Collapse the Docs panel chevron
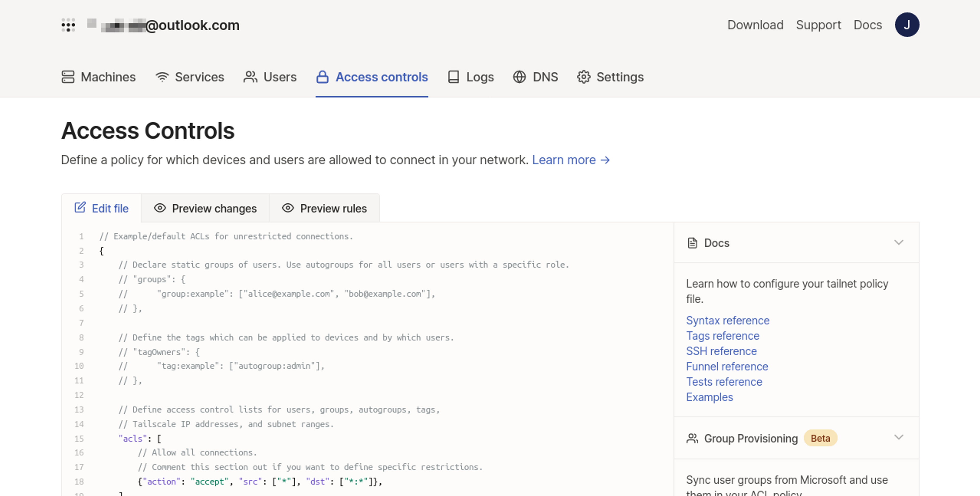 click(x=898, y=243)
